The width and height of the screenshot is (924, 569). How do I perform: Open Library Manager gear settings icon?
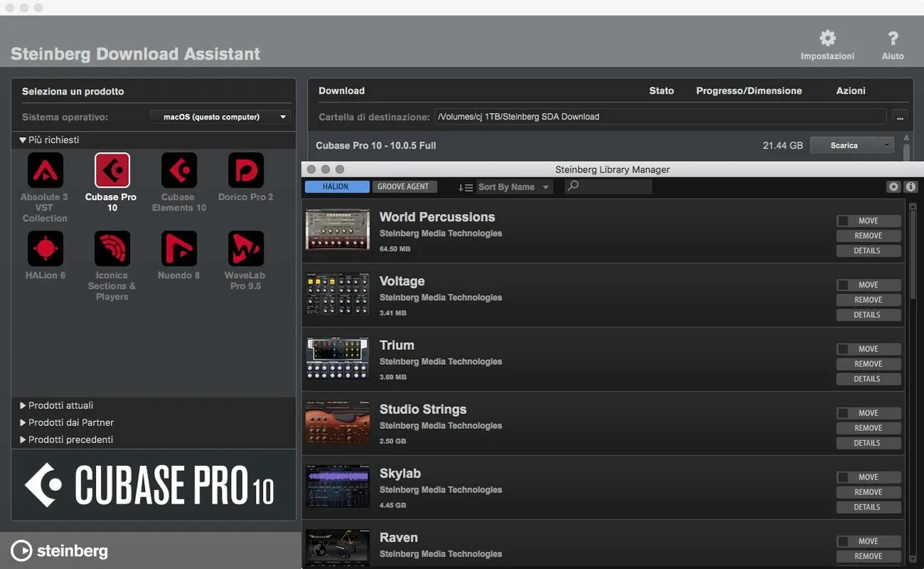[x=893, y=187]
